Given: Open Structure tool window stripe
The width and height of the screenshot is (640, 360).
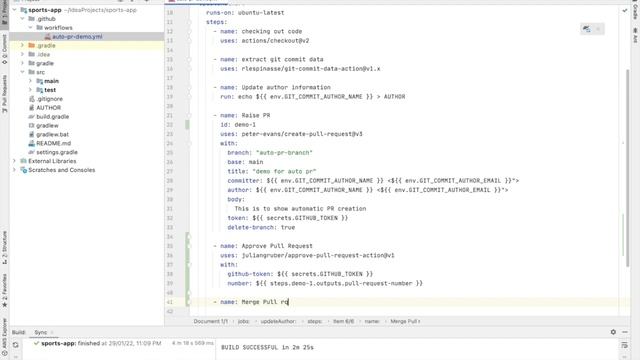Looking at the screenshot, I should click(x=4, y=248).
